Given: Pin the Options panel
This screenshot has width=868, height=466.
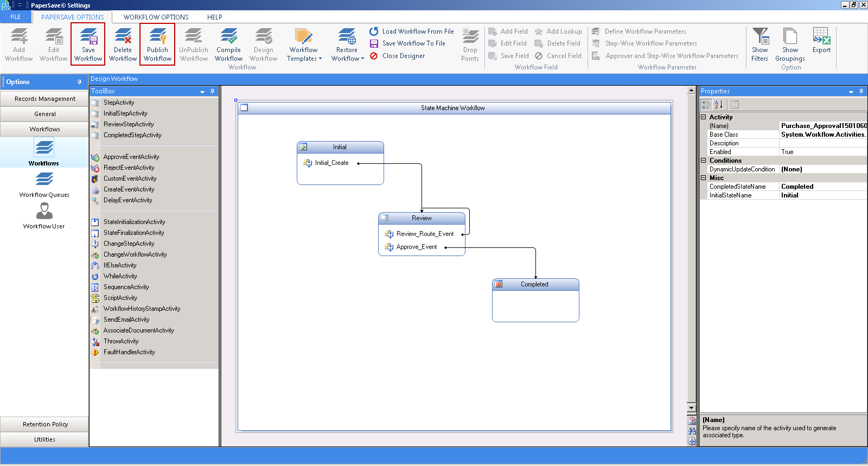Looking at the screenshot, I should [x=79, y=82].
